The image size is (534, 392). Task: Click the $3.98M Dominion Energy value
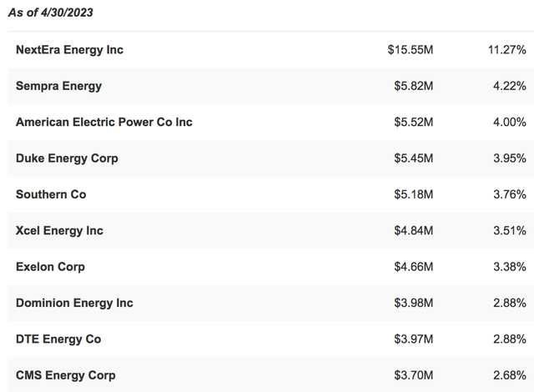[414, 303]
